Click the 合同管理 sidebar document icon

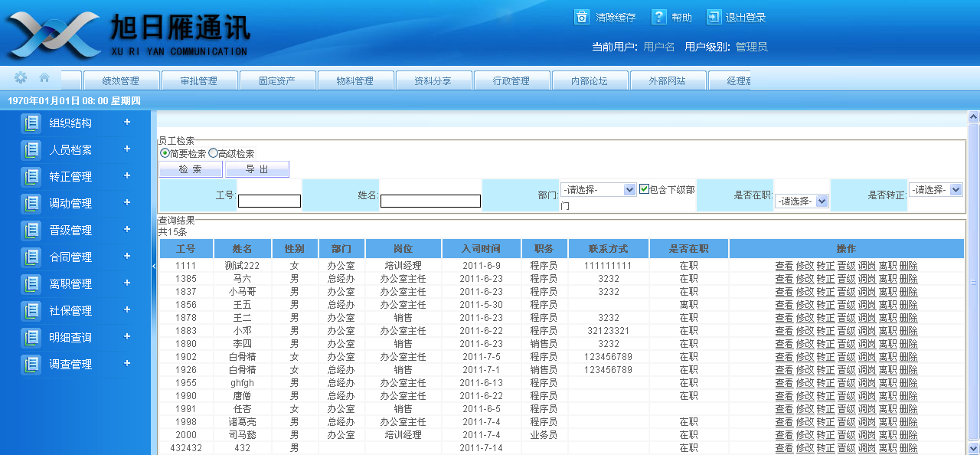pyautogui.click(x=31, y=257)
